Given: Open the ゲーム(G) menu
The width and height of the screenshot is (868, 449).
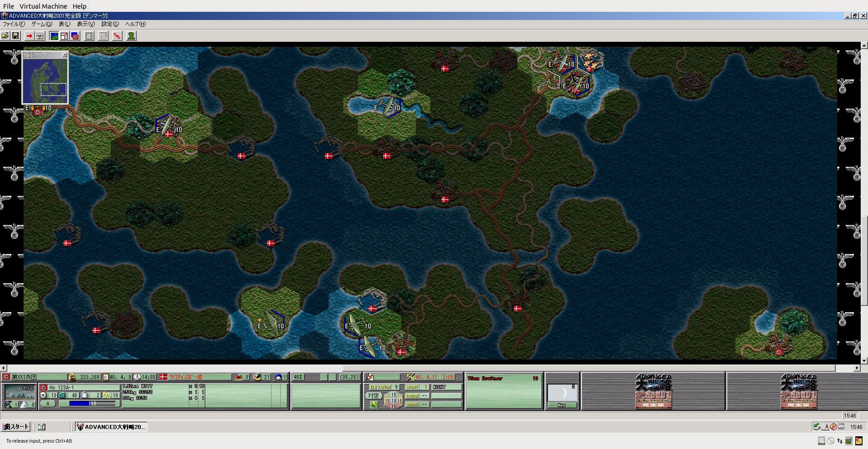Looking at the screenshot, I should pos(42,24).
